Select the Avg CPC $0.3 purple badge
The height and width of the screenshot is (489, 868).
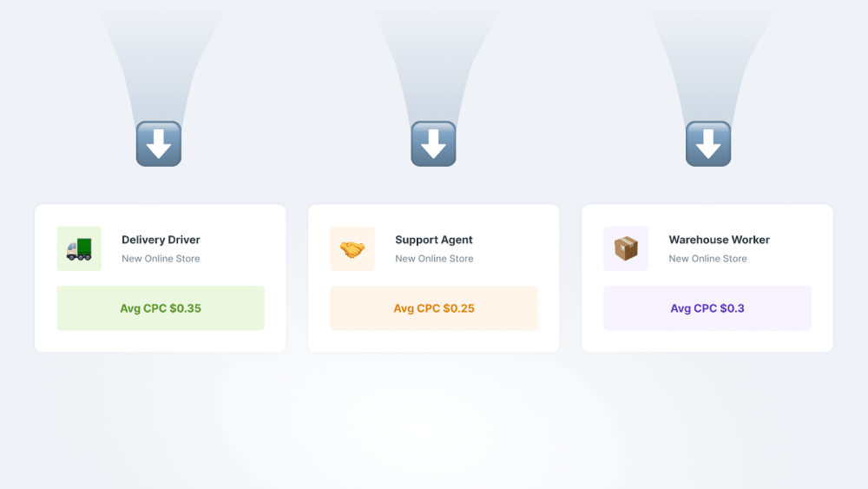pyautogui.click(x=707, y=308)
